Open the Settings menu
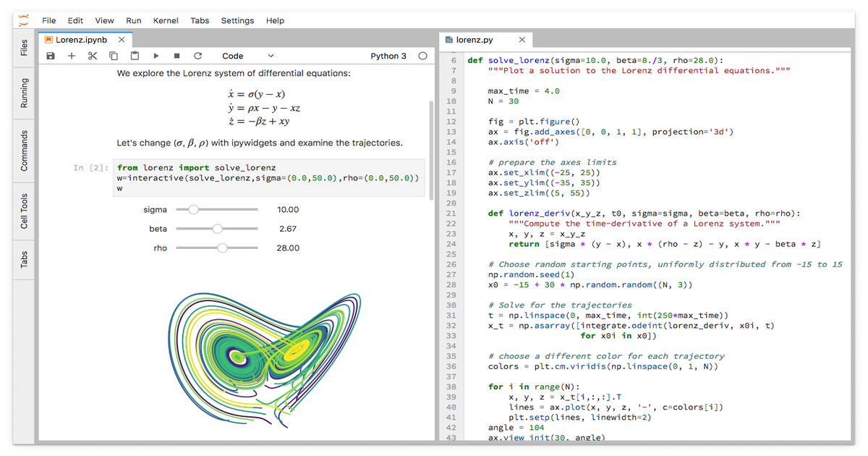 [237, 20]
